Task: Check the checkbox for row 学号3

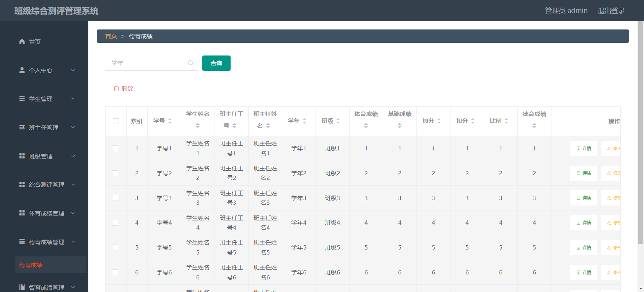Action: point(115,198)
